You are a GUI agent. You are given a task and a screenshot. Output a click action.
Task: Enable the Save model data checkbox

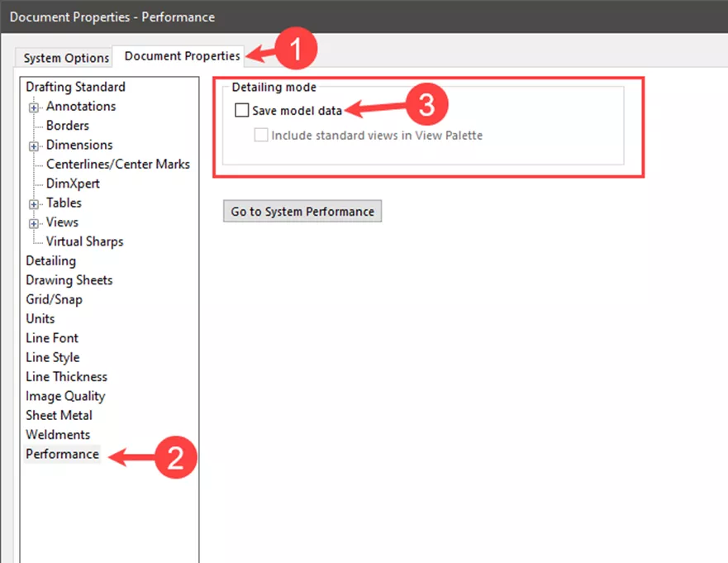click(x=241, y=110)
